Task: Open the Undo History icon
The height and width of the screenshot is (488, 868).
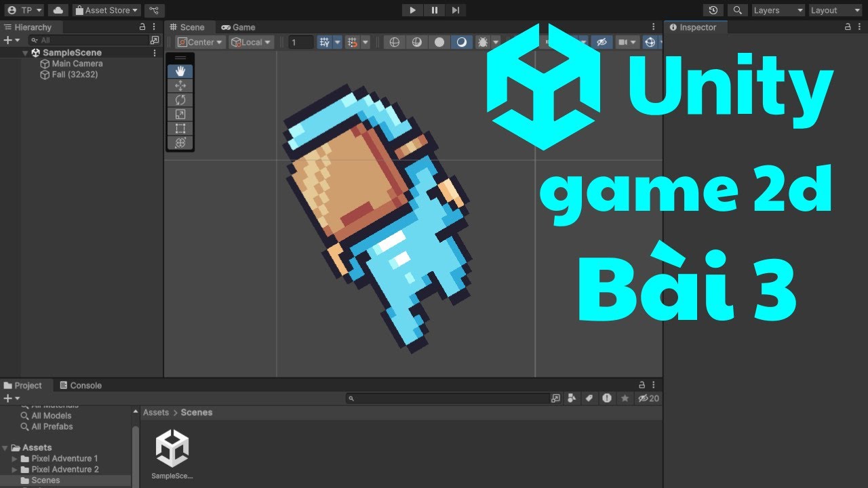Action: (x=713, y=10)
